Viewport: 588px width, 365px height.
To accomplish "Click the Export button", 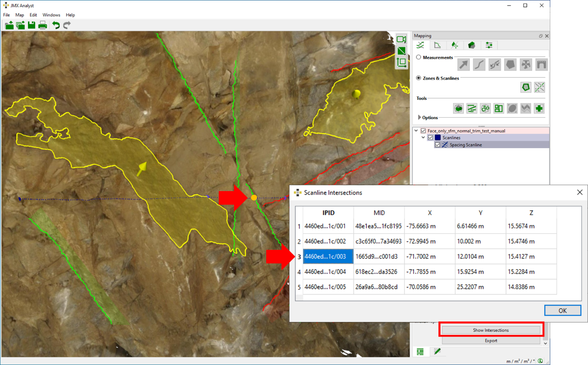I will pos(491,340).
